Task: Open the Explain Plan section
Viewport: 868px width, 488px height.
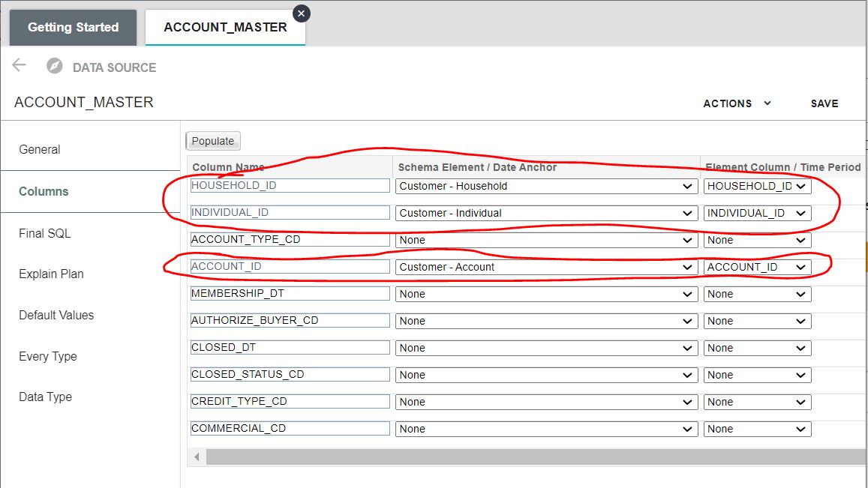Action: pos(51,274)
